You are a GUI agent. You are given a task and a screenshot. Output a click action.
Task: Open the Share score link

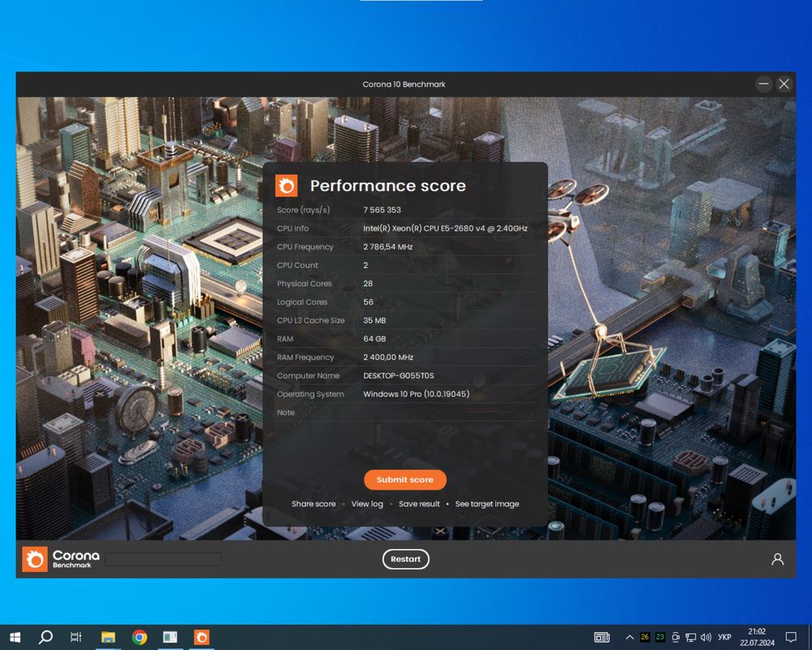(x=313, y=504)
